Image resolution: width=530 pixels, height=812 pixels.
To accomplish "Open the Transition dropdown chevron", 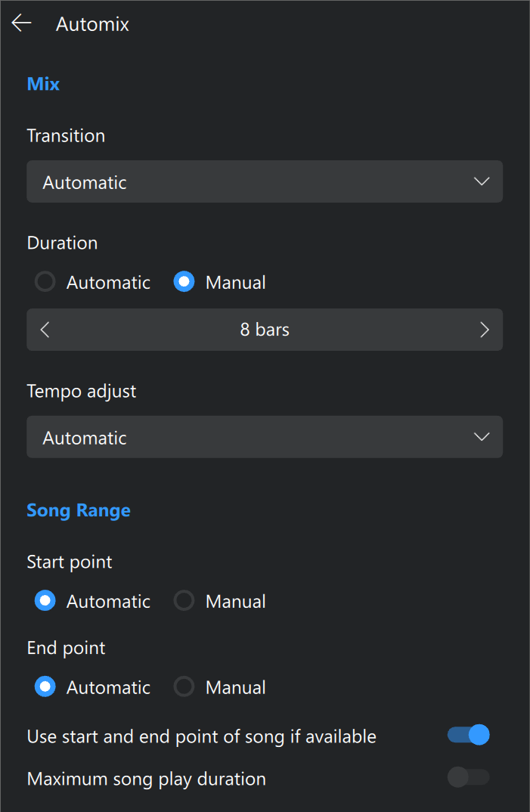I will (x=482, y=181).
